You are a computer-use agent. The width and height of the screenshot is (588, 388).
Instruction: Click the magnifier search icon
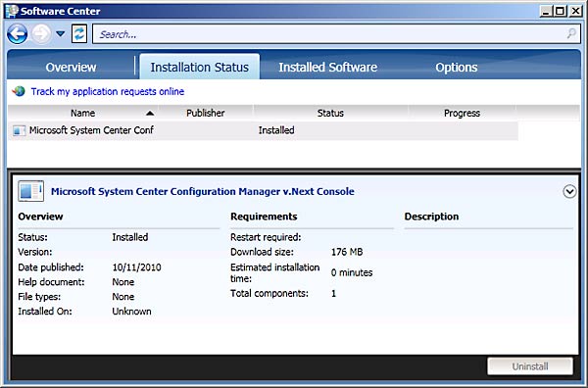coord(571,33)
